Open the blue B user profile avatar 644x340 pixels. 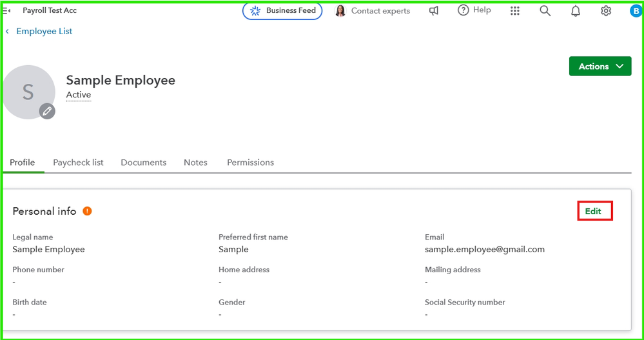click(636, 11)
